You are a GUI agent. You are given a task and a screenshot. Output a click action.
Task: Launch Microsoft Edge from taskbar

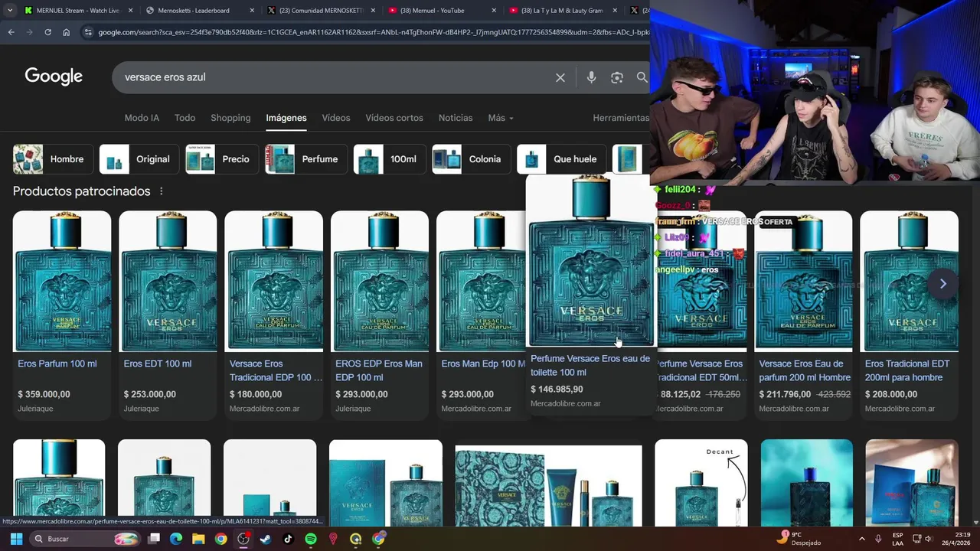click(176, 539)
